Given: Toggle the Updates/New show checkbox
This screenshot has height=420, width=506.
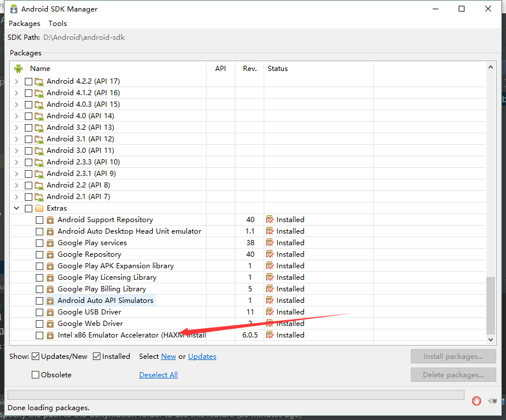Looking at the screenshot, I should pos(36,357).
